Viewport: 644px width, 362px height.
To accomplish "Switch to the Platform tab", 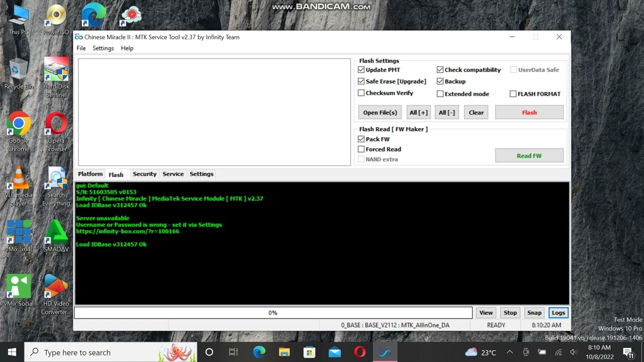I will (x=90, y=174).
